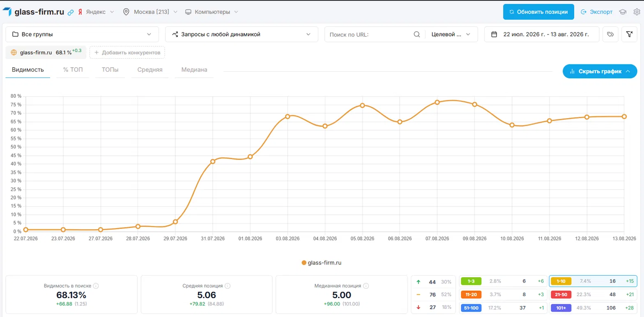The width and height of the screenshot is (644, 317).
Task: Collapse chart with Скрыть график
Action: 600,71
